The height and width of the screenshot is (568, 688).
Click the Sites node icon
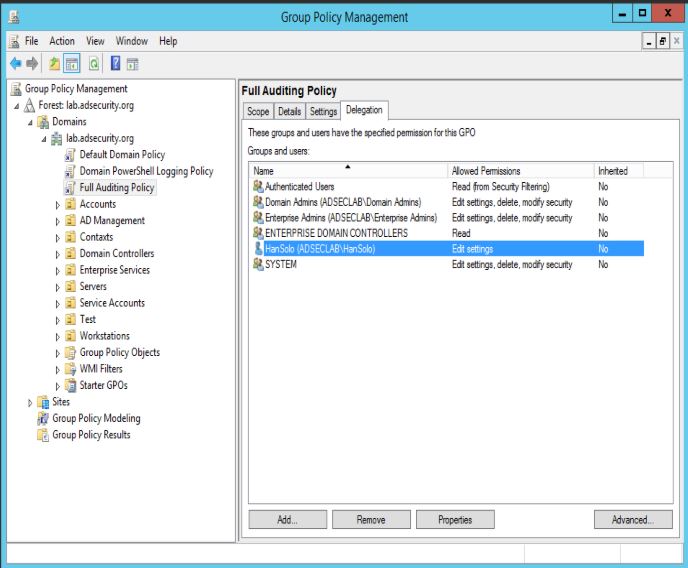(x=43, y=402)
